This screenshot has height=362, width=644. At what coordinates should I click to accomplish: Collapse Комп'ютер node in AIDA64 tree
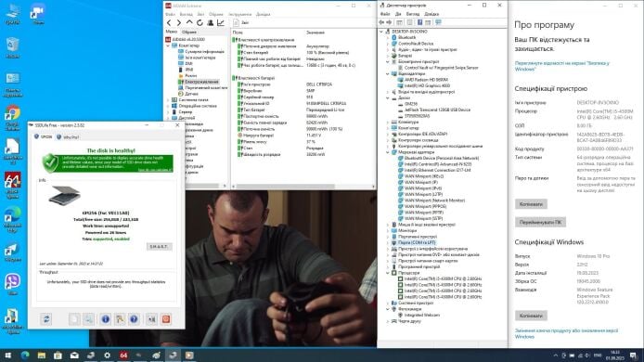[168, 45]
